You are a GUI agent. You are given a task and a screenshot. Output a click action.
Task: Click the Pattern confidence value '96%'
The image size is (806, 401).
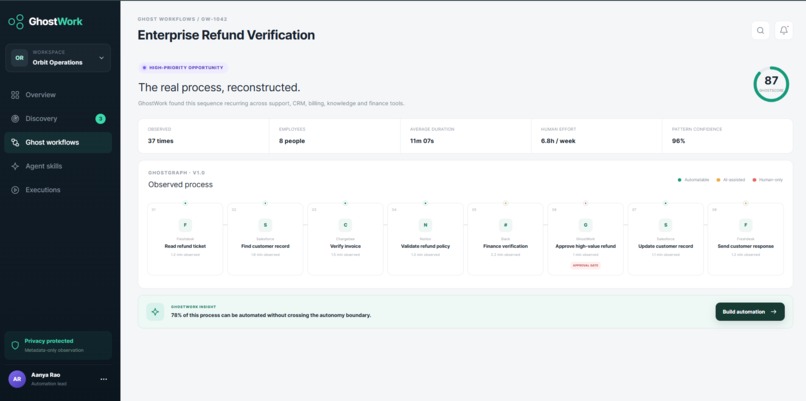point(679,141)
